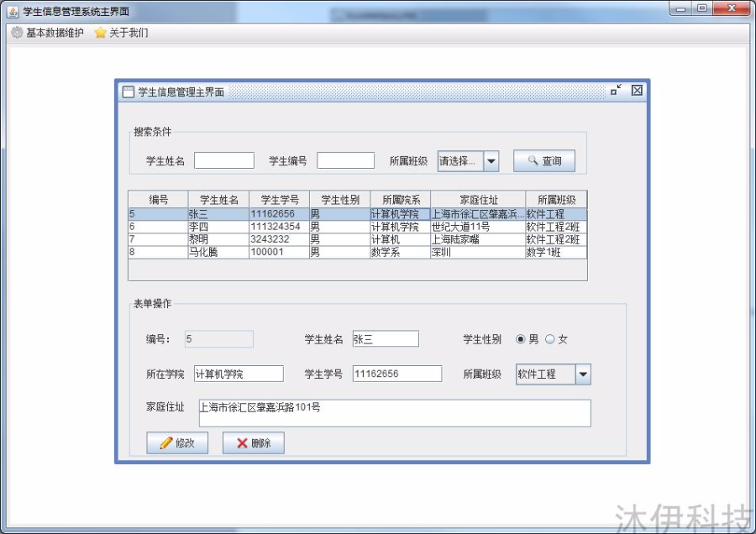This screenshot has width=756, height=534.
Task: Click the 查询 search button
Action: click(x=546, y=160)
